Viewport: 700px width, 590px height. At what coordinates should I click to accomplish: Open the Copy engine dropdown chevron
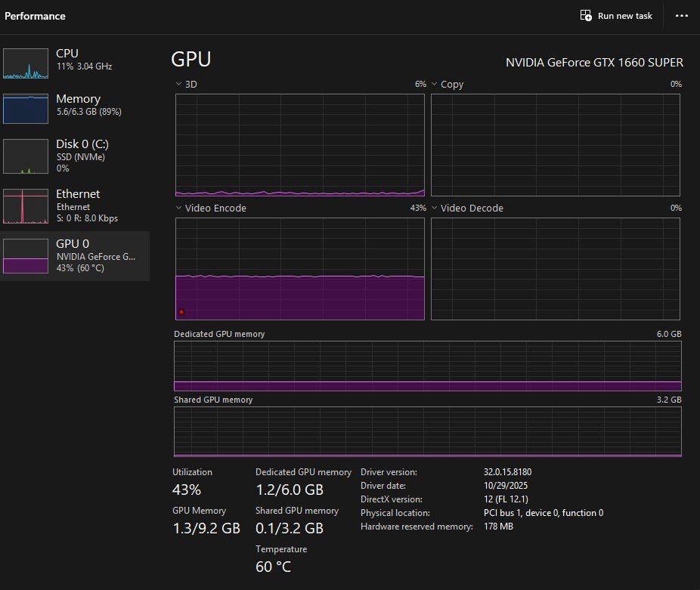[434, 85]
